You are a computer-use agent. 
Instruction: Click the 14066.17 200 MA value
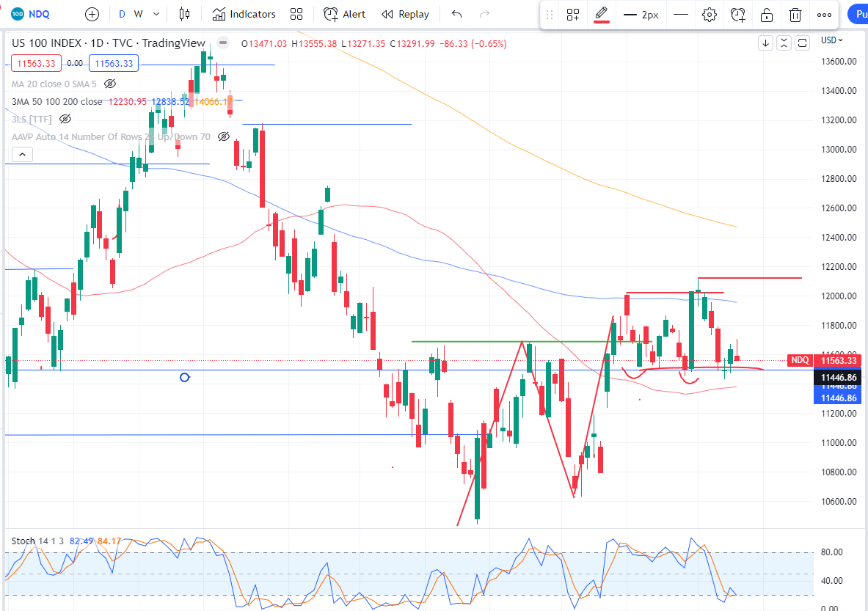(x=213, y=102)
